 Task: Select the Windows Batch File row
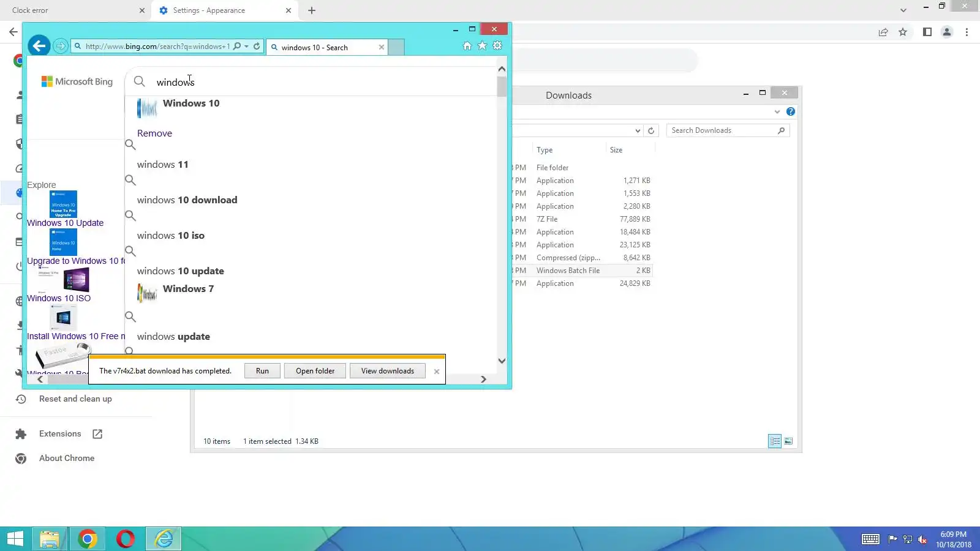[x=582, y=271]
